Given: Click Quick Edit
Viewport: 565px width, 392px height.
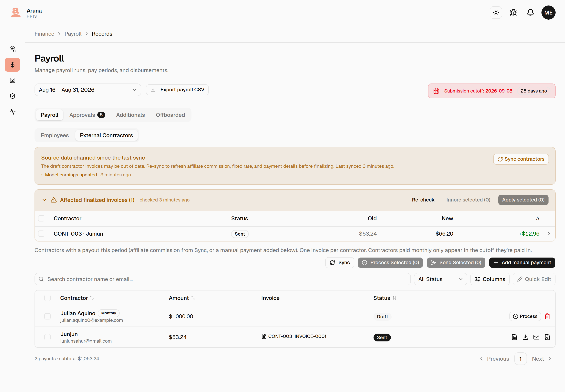Looking at the screenshot, I should 534,279.
